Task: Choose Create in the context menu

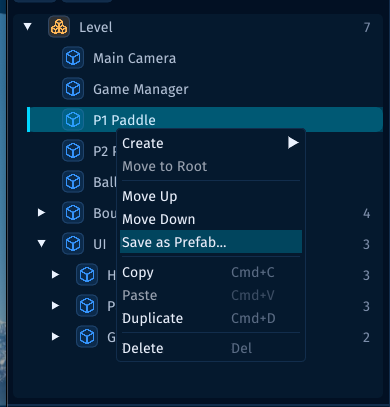Action: [211, 143]
